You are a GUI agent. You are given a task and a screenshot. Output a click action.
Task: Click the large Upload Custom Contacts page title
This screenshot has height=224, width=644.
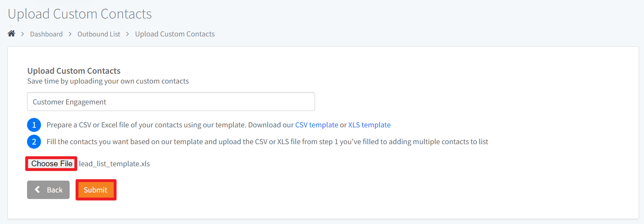click(80, 14)
